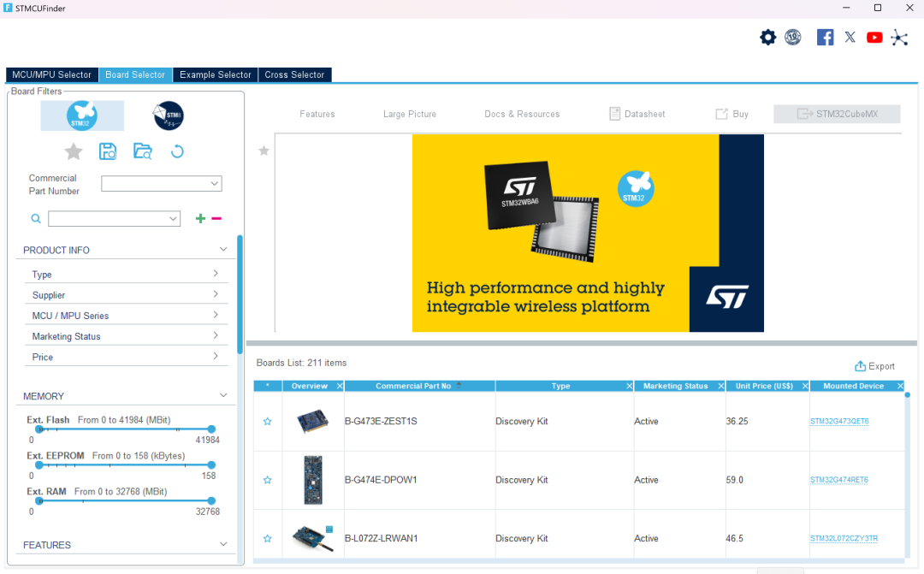Click Ext. EEPROM slider maximum handle

click(211, 465)
